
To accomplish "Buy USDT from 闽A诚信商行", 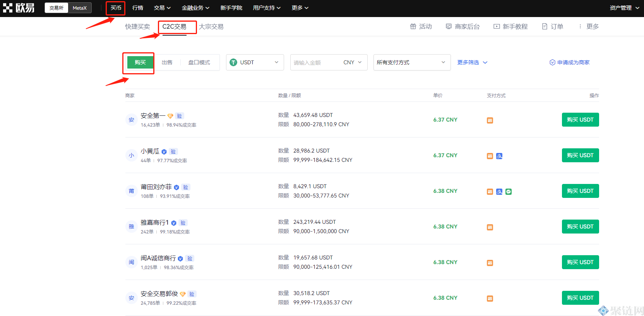I will (580, 262).
